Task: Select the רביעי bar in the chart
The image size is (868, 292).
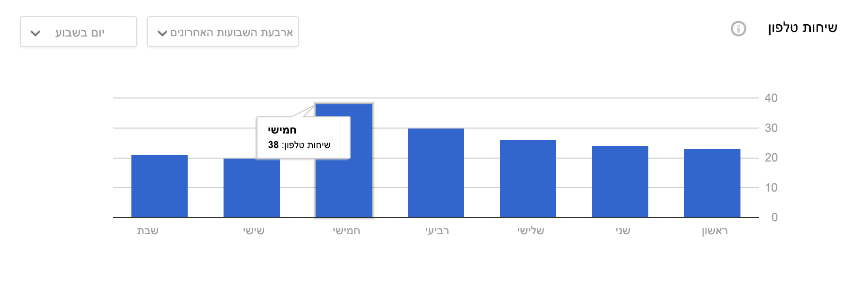Action: 436,173
